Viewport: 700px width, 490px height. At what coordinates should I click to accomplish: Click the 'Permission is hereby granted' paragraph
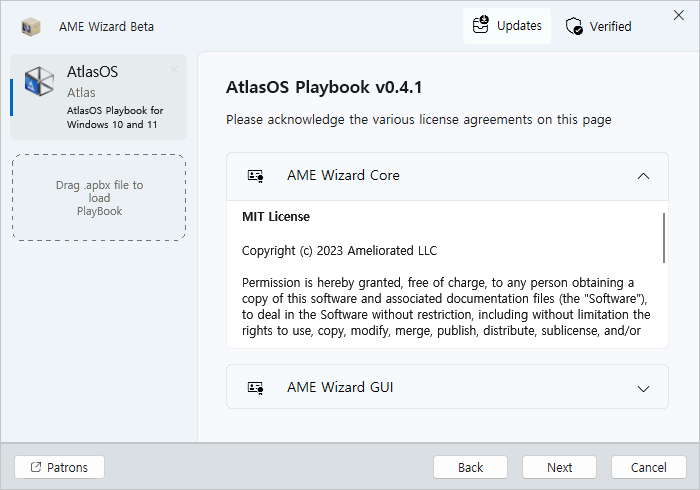point(446,307)
